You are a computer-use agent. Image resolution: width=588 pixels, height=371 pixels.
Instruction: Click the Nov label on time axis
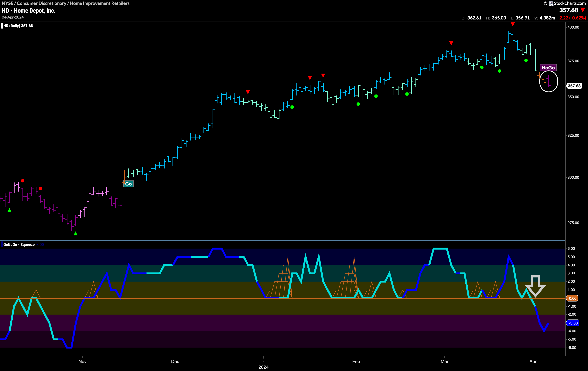coord(83,362)
